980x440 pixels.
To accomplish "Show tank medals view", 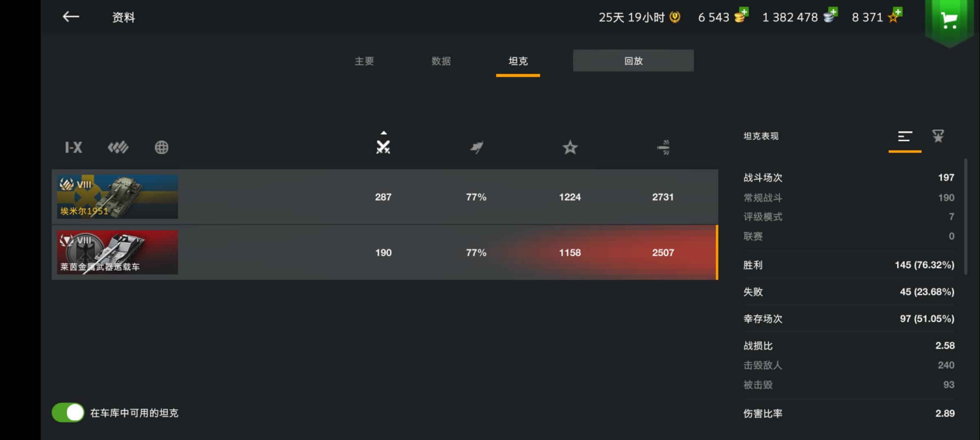I will [938, 136].
